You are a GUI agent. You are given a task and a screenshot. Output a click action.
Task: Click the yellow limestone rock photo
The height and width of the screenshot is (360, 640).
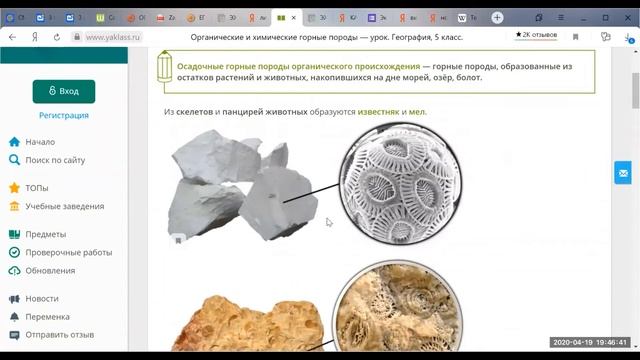coord(247,324)
